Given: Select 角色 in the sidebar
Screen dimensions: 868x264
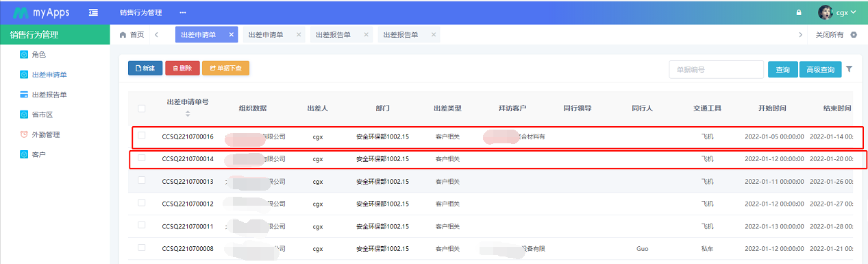Looking at the screenshot, I should click(x=38, y=54).
